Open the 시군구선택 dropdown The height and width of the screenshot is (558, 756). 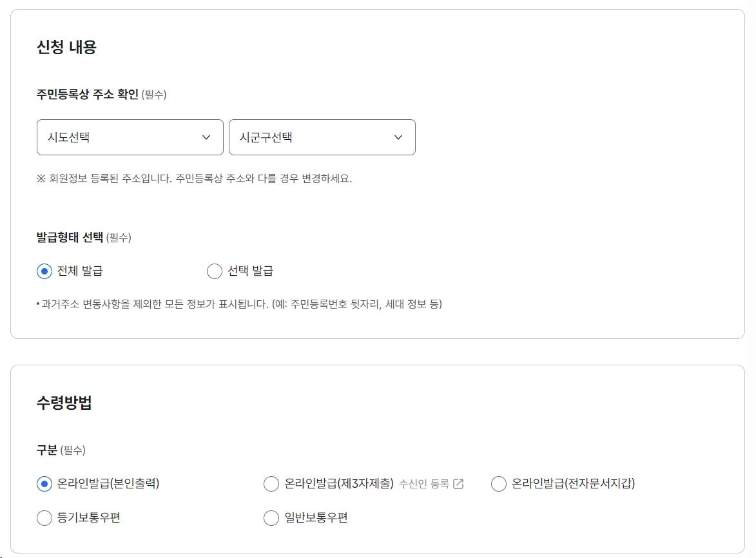[322, 137]
